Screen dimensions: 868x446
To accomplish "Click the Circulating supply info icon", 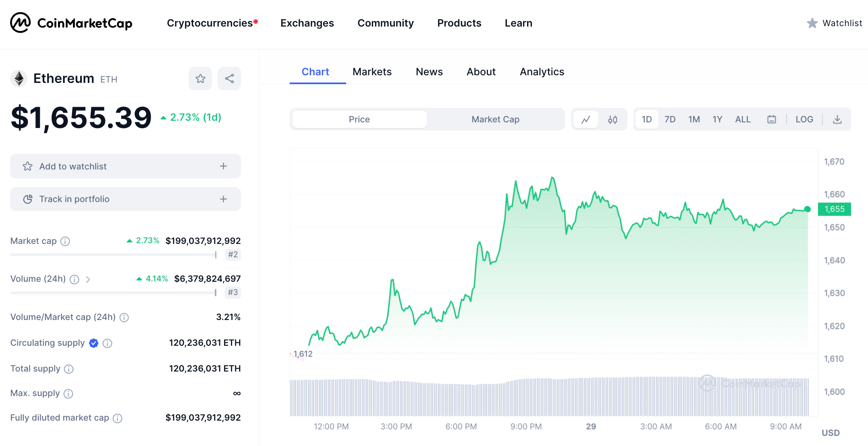I will coord(107,343).
